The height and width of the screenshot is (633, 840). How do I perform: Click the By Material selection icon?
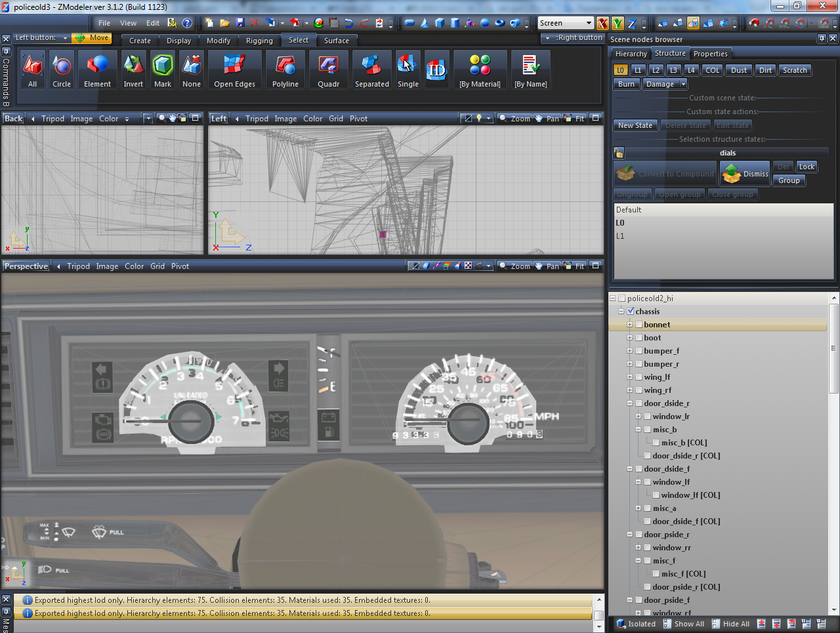coord(480,70)
